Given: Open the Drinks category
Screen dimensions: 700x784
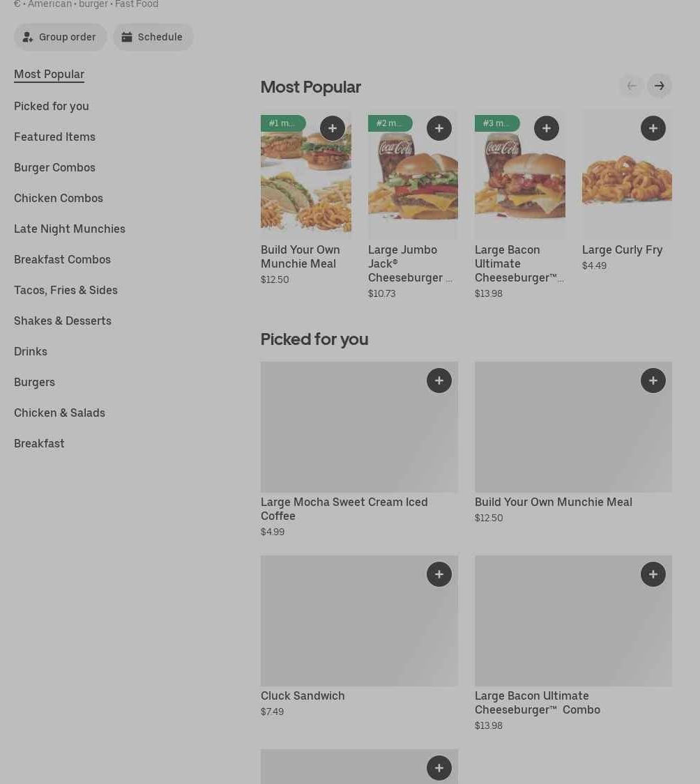Looking at the screenshot, I should [x=31, y=351].
